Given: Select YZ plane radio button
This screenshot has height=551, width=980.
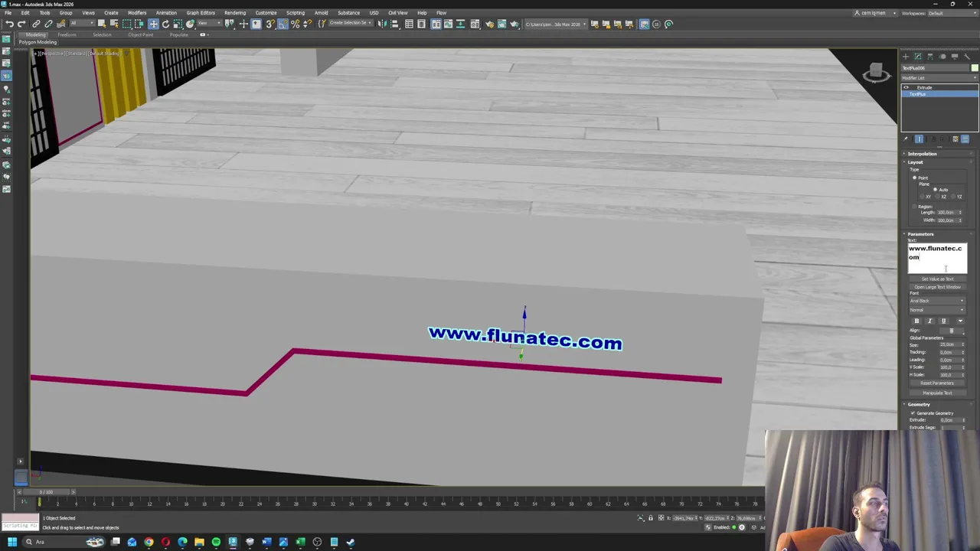Looking at the screenshot, I should [953, 197].
